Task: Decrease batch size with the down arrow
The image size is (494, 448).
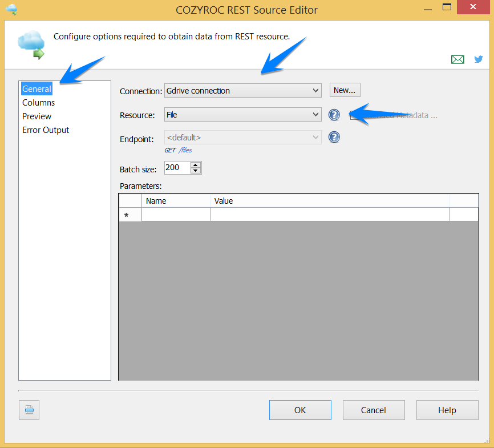Action: coord(196,171)
